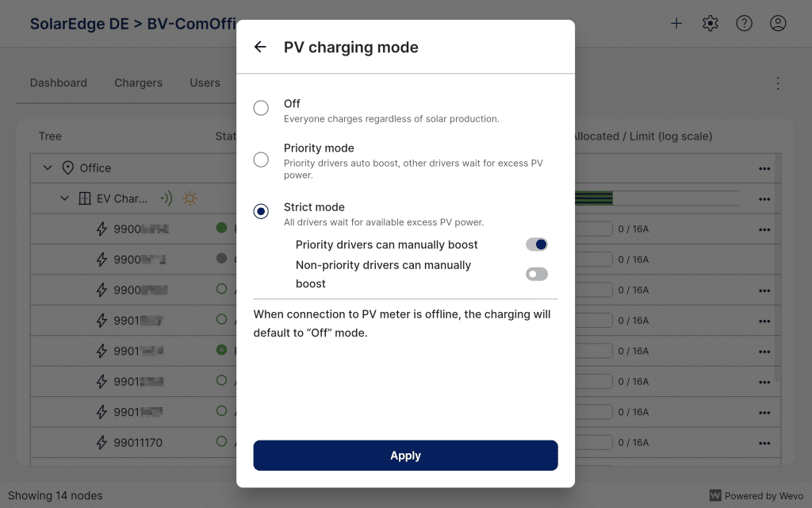Select the Strict mode radio button
Screen dimensions: 812x508
pyautogui.click(x=261, y=211)
